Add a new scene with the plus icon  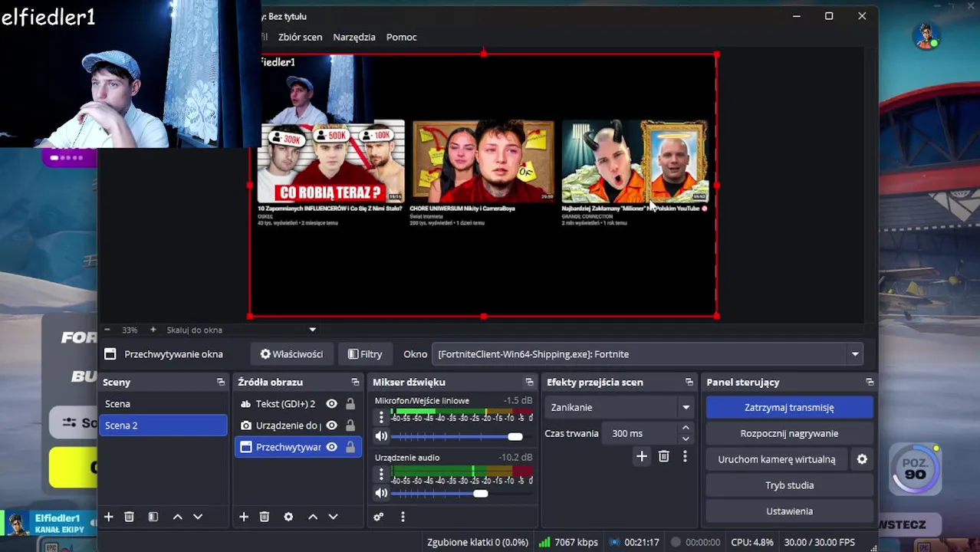[108, 517]
